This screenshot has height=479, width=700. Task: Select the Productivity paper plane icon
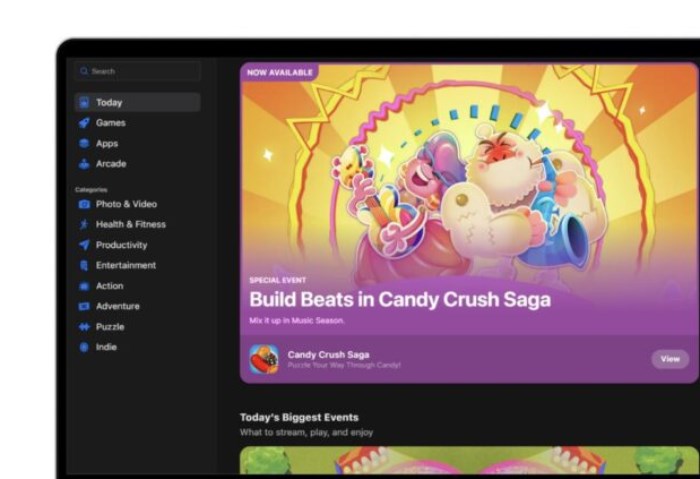coord(84,245)
